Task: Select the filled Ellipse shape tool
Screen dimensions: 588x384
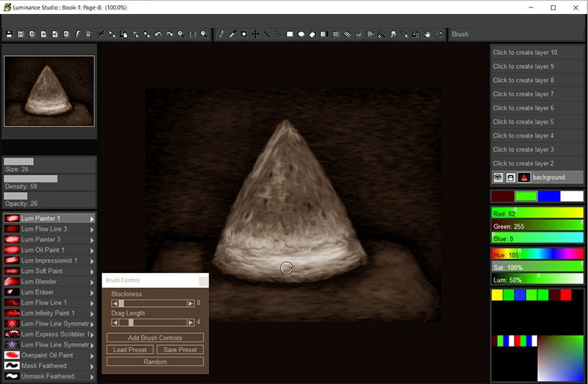Action: click(x=301, y=34)
